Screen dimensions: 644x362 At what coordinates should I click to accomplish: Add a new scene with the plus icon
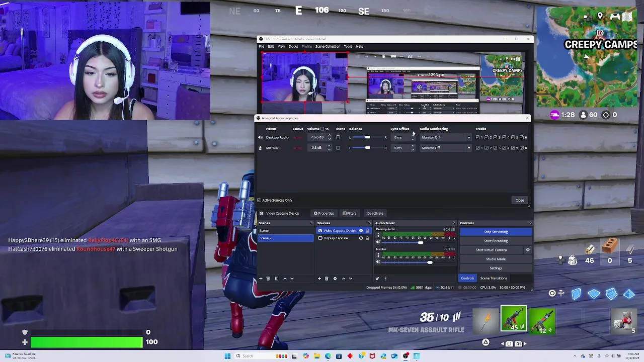coord(261,279)
